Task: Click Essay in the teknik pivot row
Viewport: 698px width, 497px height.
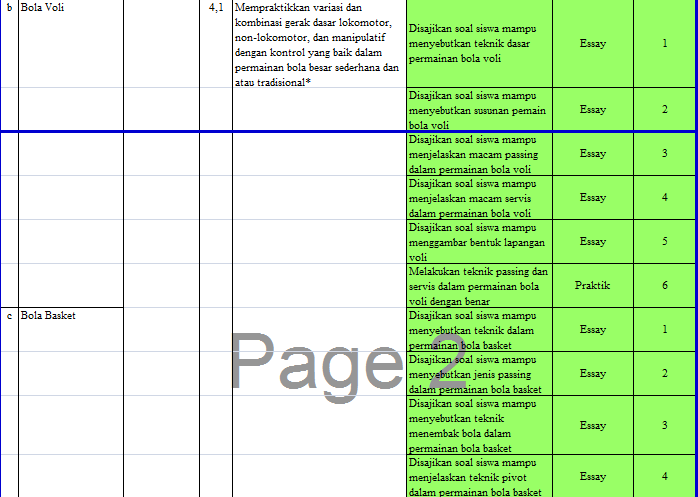Action: pos(592,476)
